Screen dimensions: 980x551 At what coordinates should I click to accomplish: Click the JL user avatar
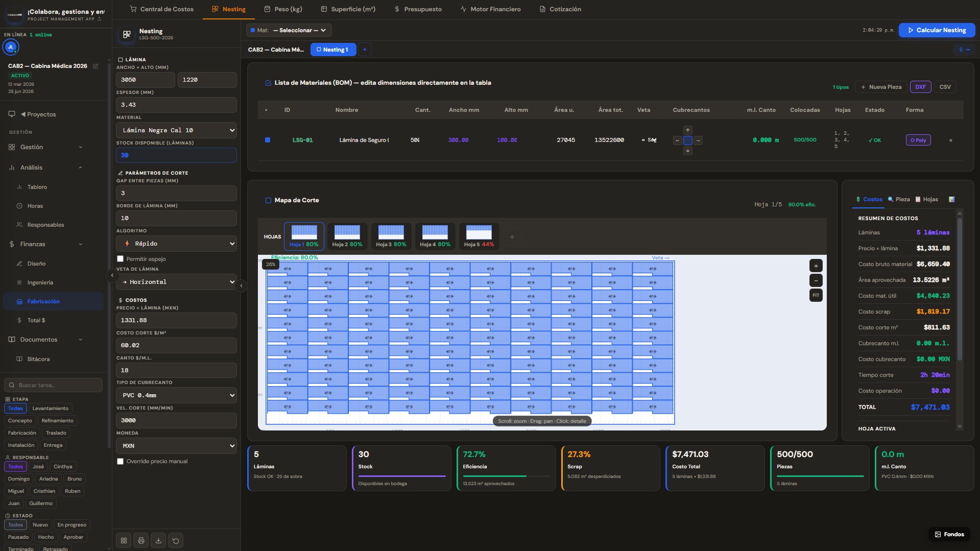[10, 47]
